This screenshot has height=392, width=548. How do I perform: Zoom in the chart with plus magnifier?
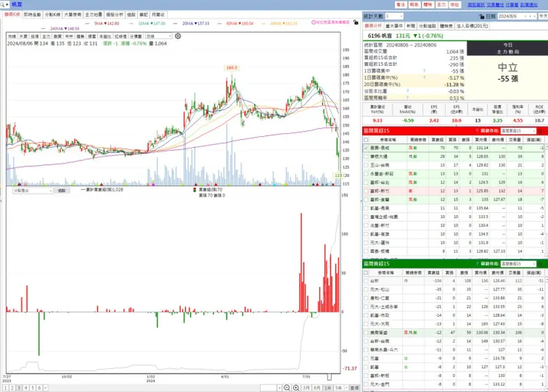click(296, 388)
